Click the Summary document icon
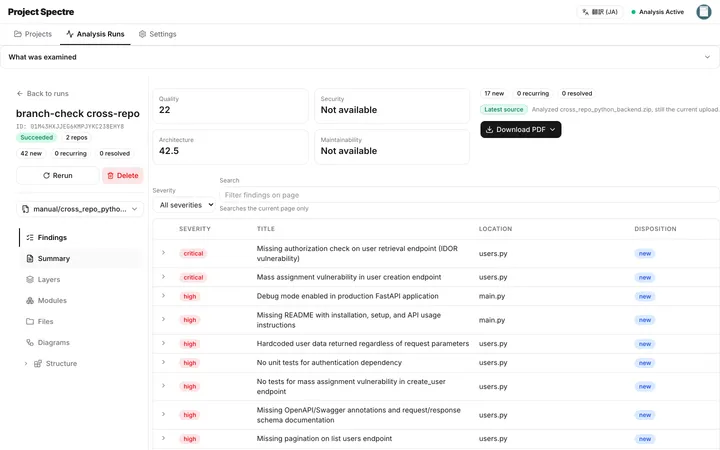Viewport: 720px width, 450px height. [30, 259]
